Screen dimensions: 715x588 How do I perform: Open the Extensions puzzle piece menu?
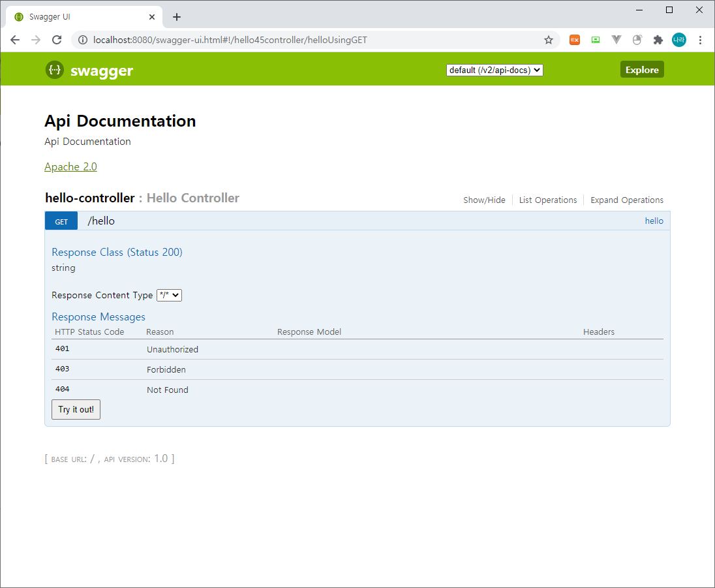pos(658,40)
